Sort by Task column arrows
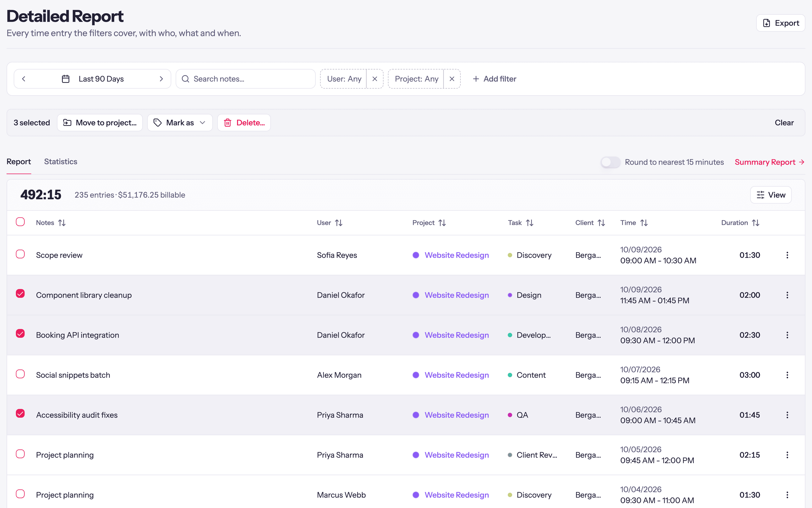 pos(529,223)
